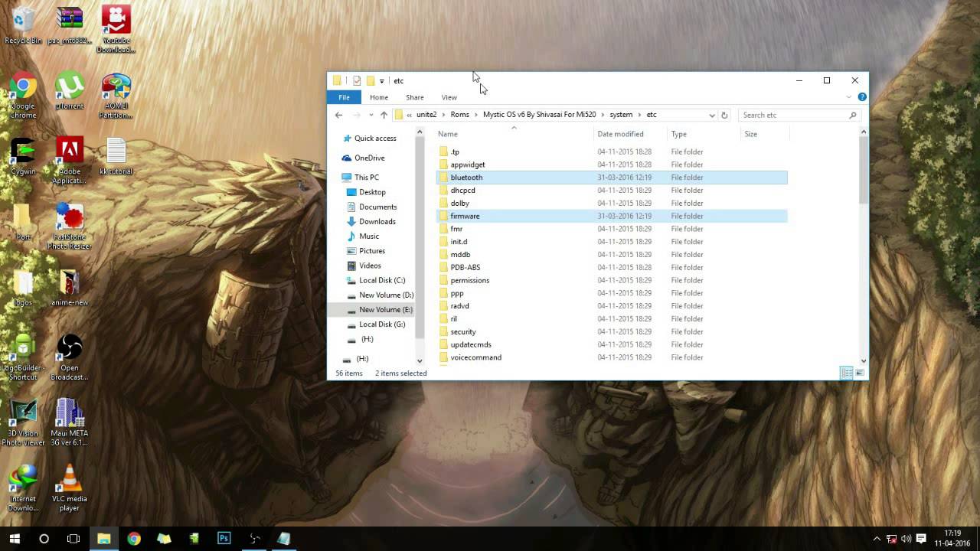
Task: Select the Maui META 3G desktop icon
Action: tap(70, 422)
